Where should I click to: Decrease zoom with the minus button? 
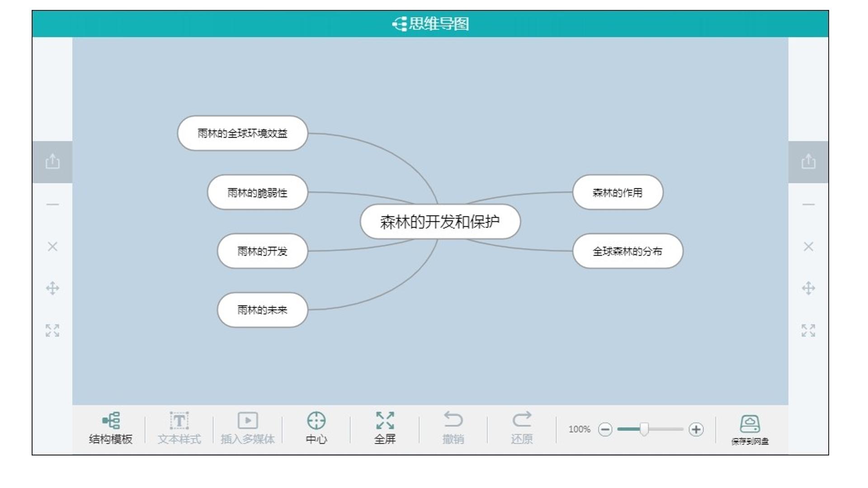[605, 429]
